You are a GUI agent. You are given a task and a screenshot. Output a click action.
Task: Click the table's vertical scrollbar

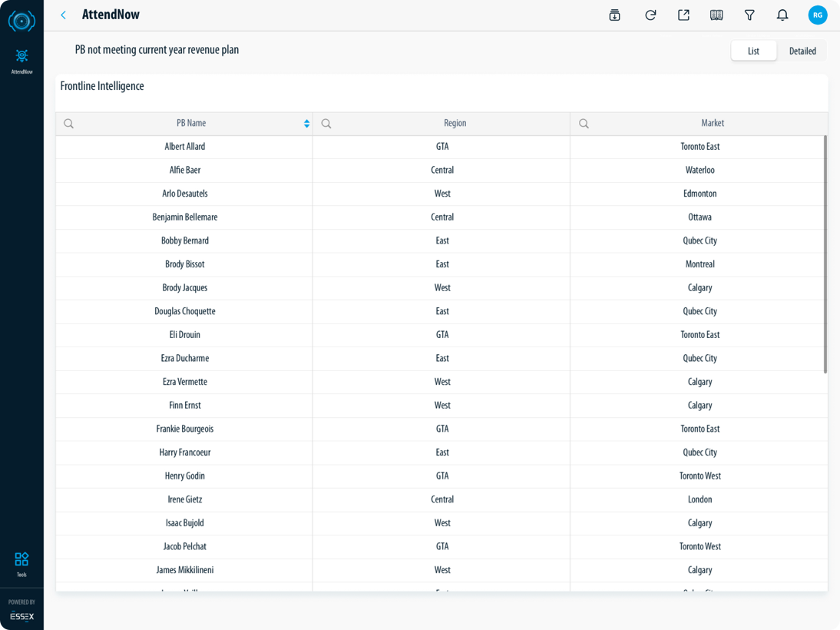click(x=825, y=254)
